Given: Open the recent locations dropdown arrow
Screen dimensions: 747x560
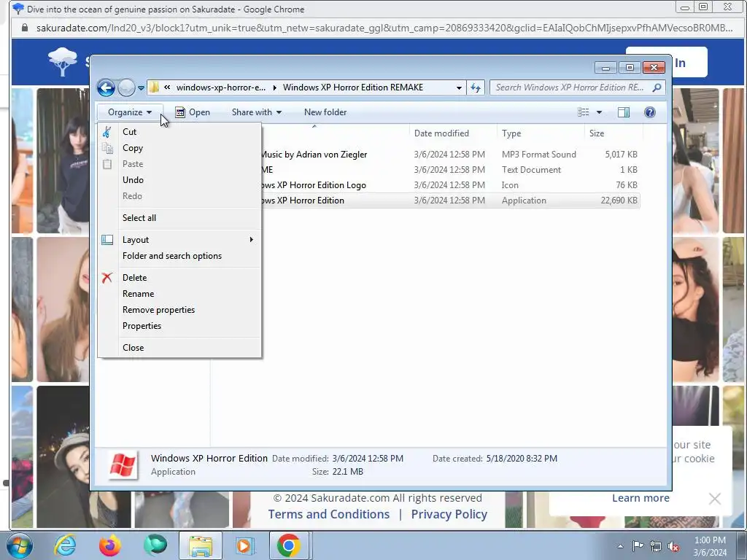Looking at the screenshot, I should [x=141, y=88].
